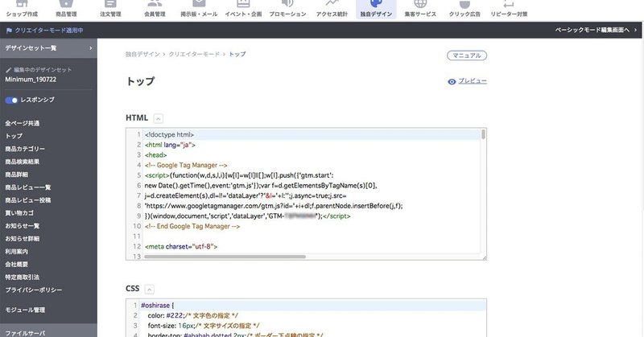Open お知らせ一覧 page template

pyautogui.click(x=23, y=226)
